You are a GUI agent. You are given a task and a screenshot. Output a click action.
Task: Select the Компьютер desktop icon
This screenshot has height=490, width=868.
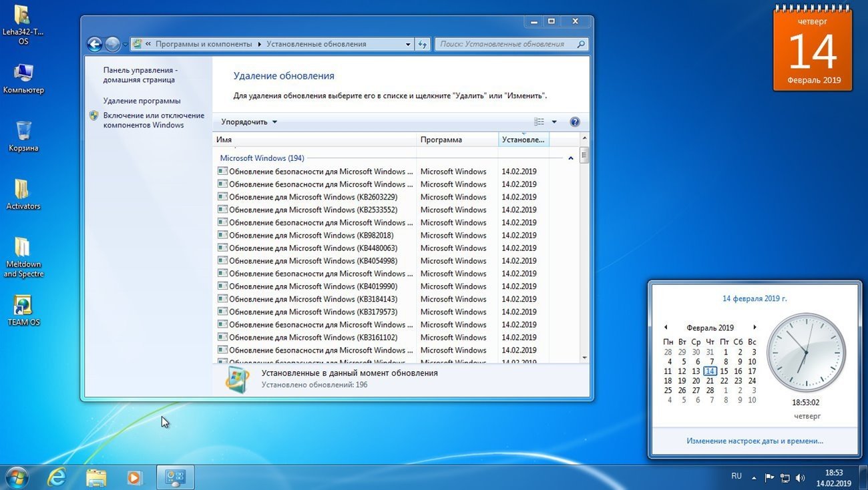pyautogui.click(x=23, y=79)
